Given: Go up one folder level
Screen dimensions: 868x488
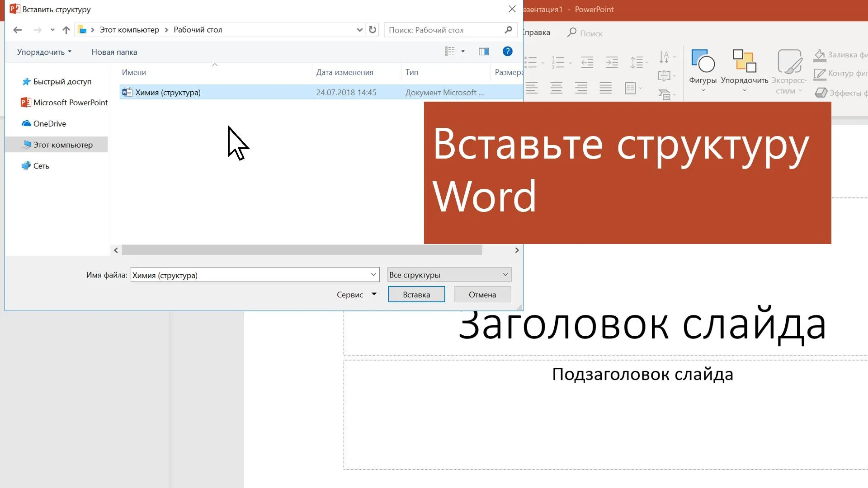Looking at the screenshot, I should click(x=66, y=30).
